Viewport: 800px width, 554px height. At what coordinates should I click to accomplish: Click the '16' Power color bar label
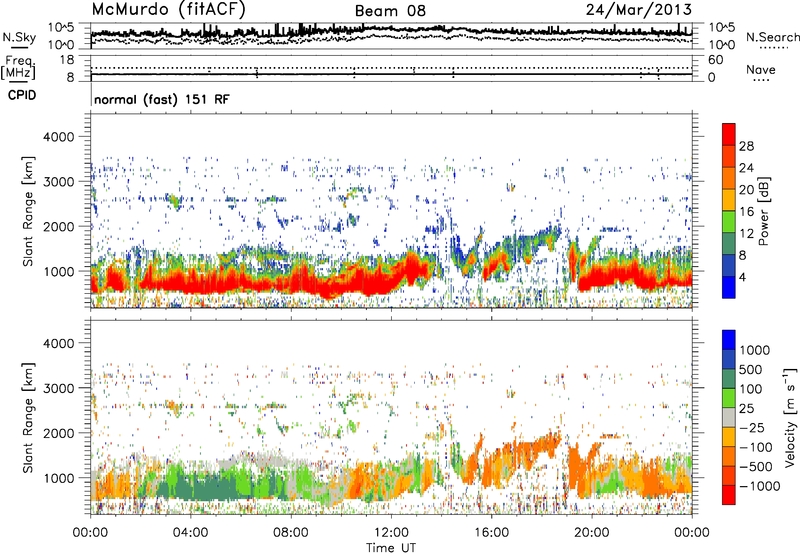pos(746,212)
